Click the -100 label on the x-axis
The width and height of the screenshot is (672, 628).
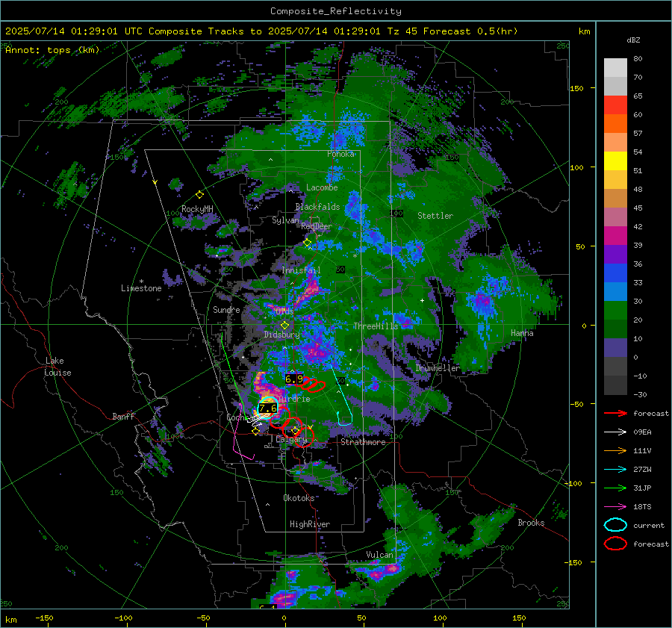[123, 618]
